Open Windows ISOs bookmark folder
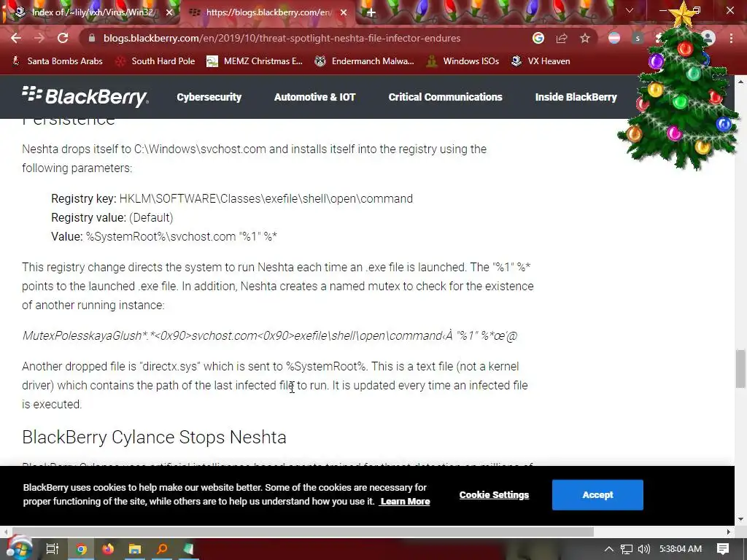Image resolution: width=747 pixels, height=560 pixels. (462, 61)
